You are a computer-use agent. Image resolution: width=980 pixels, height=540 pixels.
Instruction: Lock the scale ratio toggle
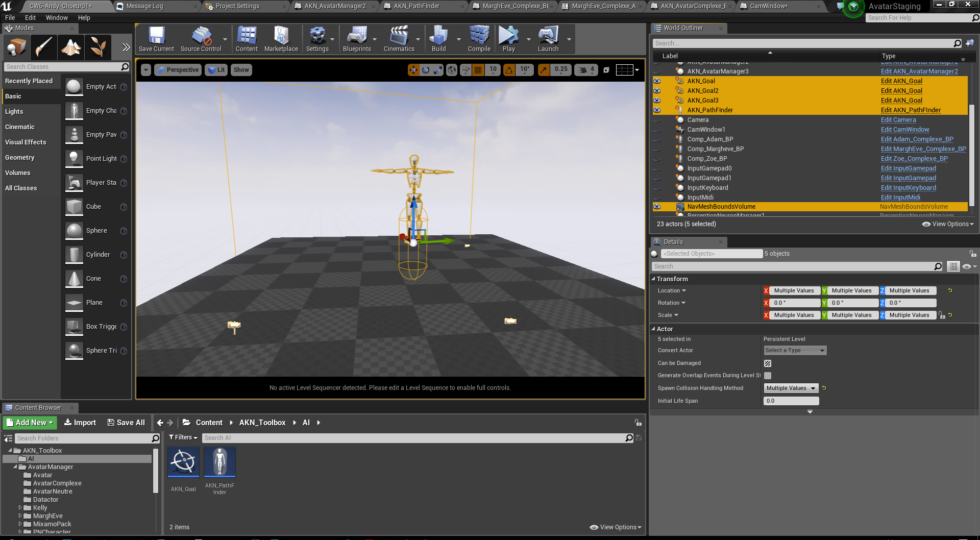coord(942,315)
